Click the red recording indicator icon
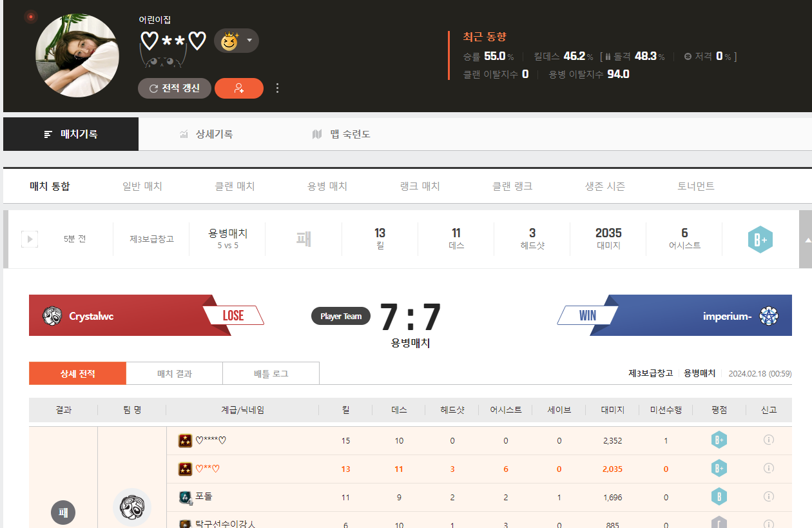Screen dimensions: 812x528 click(x=30, y=16)
